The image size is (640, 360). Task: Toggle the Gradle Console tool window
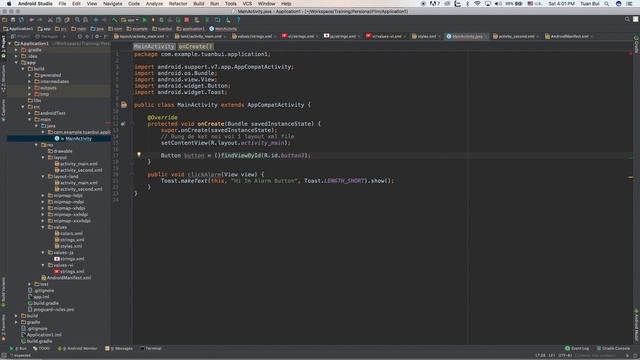pos(613,349)
